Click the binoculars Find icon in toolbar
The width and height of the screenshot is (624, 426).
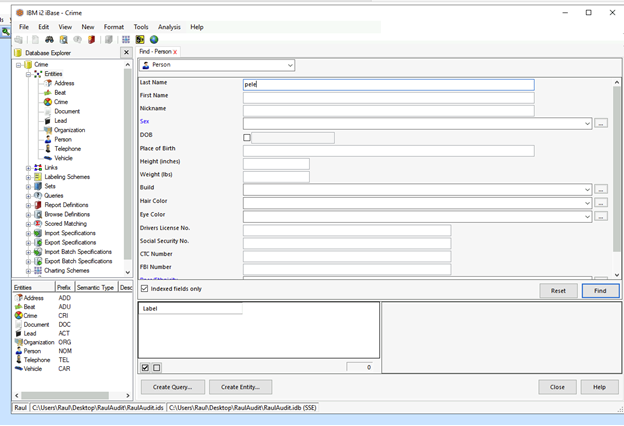(x=48, y=40)
